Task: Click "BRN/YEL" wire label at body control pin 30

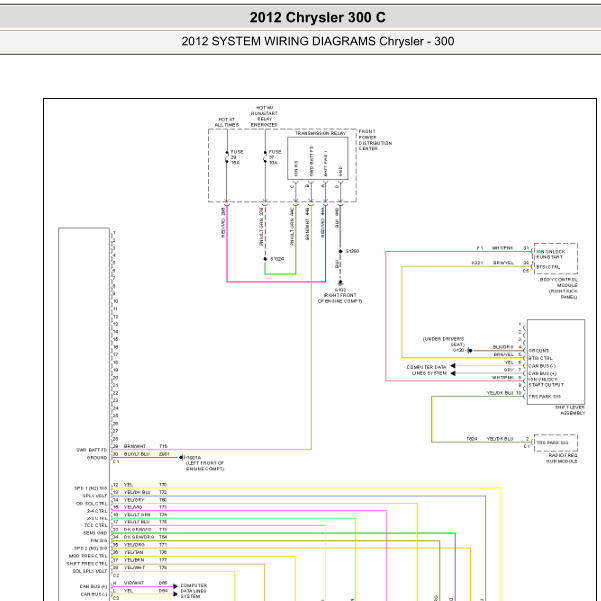Action: 503,263
